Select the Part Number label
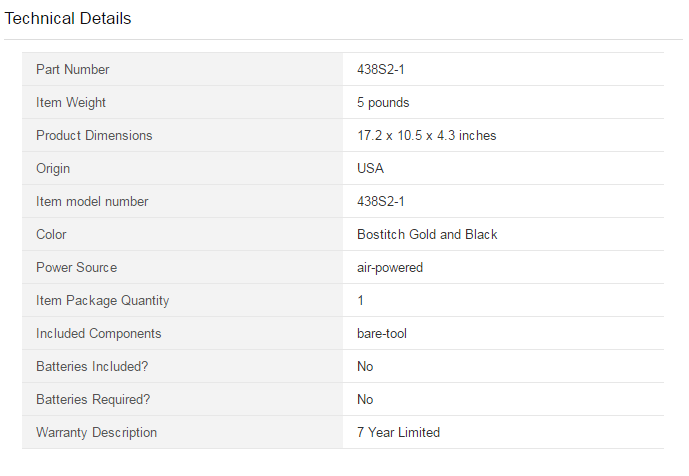 pyautogui.click(x=73, y=69)
